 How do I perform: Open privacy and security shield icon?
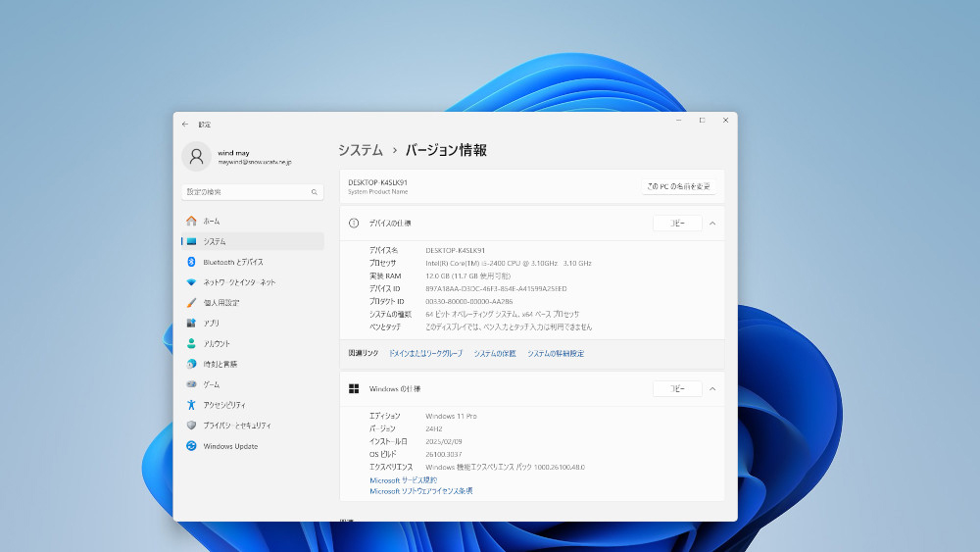point(191,426)
